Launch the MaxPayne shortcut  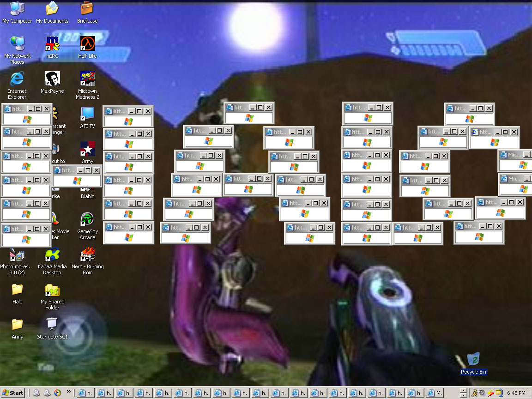pyautogui.click(x=52, y=83)
